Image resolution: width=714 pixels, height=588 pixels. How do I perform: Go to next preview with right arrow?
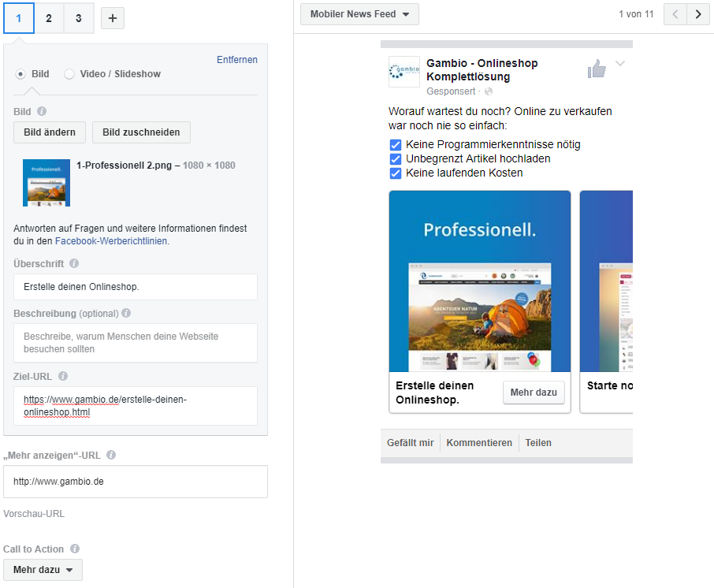pyautogui.click(x=697, y=14)
